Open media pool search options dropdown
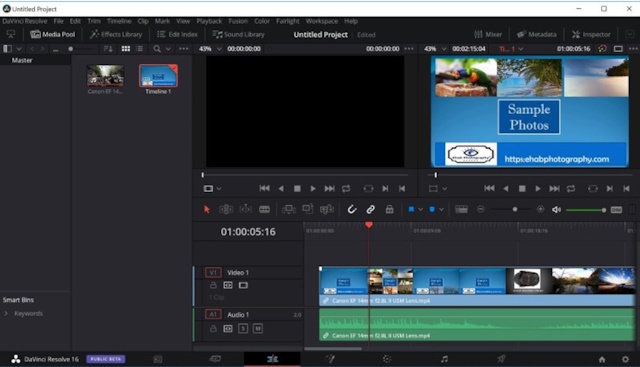This screenshot has width=640, height=367. coord(168,49)
